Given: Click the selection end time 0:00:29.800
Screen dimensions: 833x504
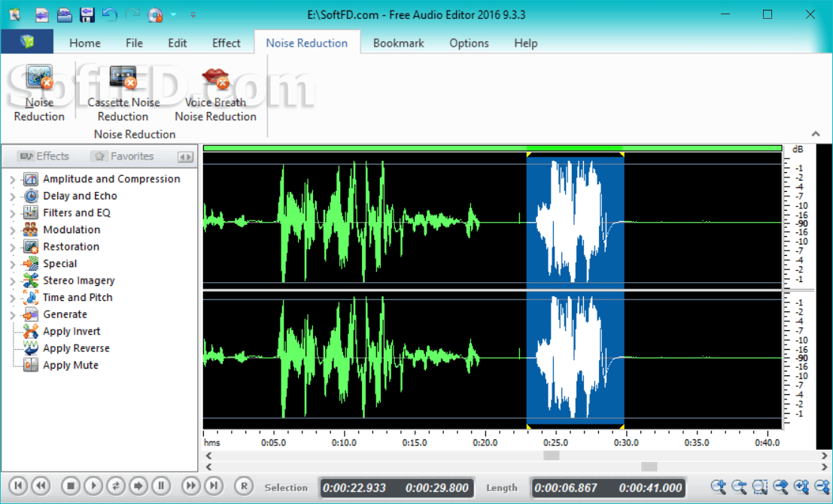Looking at the screenshot, I should click(x=436, y=487).
